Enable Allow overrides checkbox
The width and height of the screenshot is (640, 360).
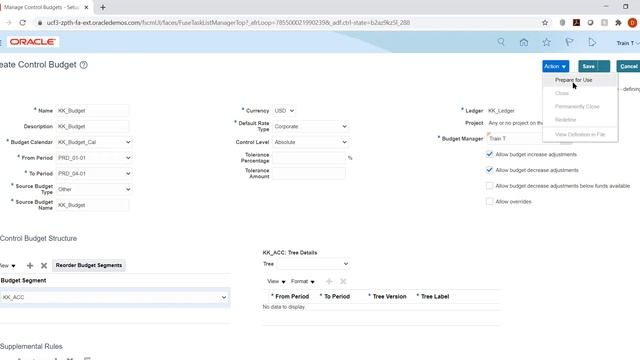click(x=489, y=201)
